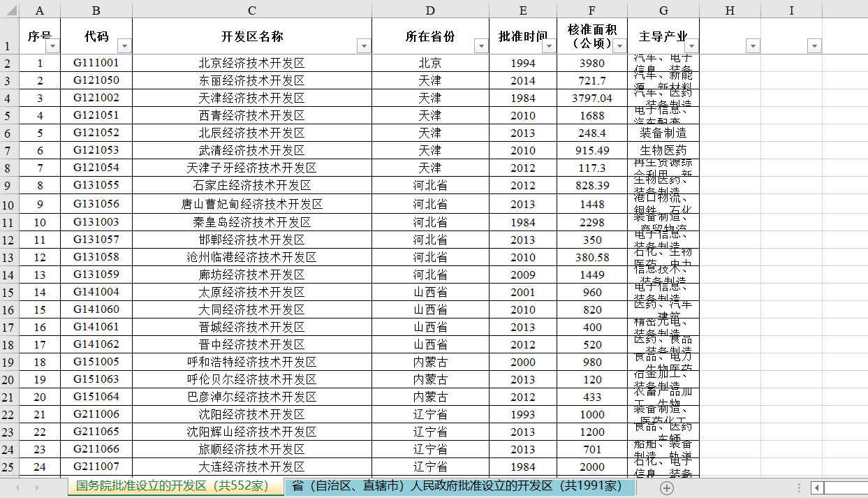
Task: Click cell 沧州临港经济技术开发区
Action: click(252, 257)
